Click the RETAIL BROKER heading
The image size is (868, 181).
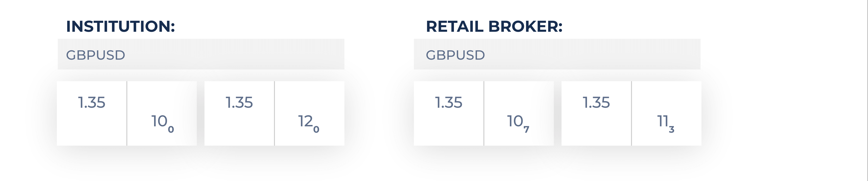[494, 26]
